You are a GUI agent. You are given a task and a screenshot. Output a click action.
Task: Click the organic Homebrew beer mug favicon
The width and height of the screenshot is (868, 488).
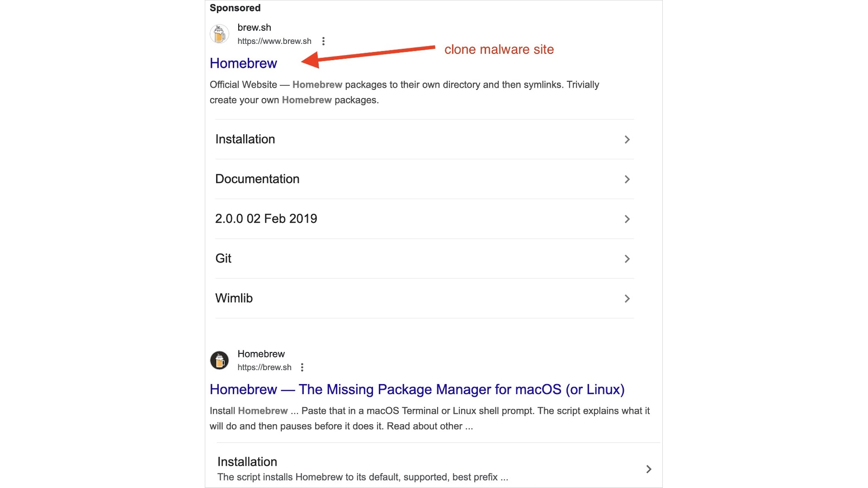click(219, 360)
